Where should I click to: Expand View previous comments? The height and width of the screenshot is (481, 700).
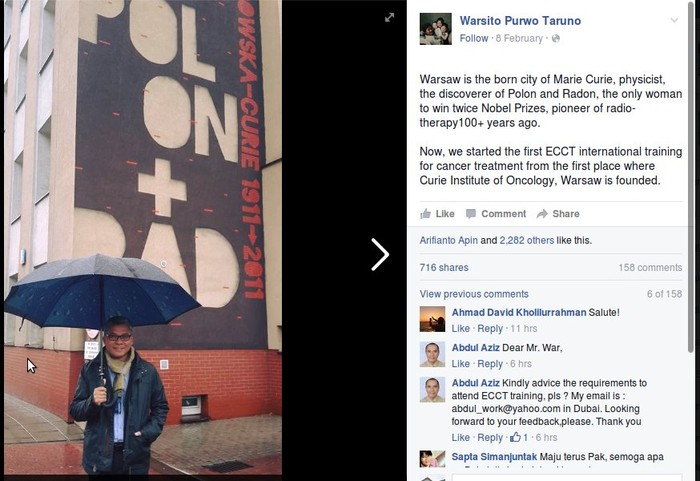(x=474, y=294)
